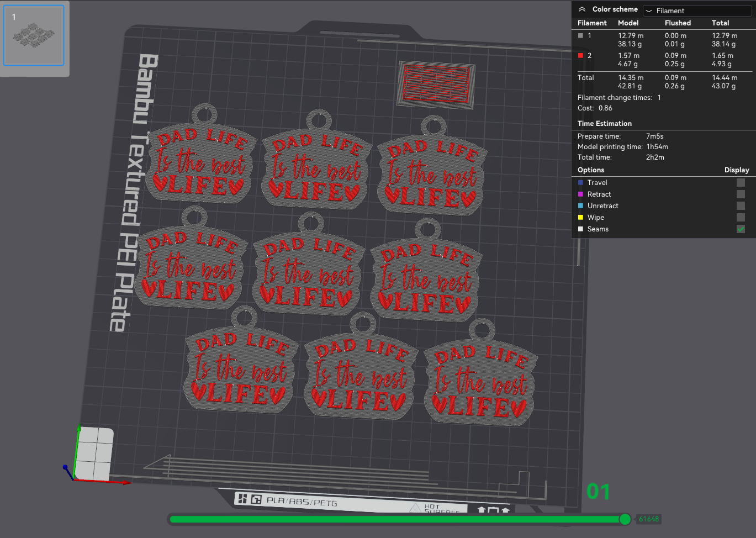Click the Flushed column header
This screenshot has width=756, height=538.
click(678, 23)
